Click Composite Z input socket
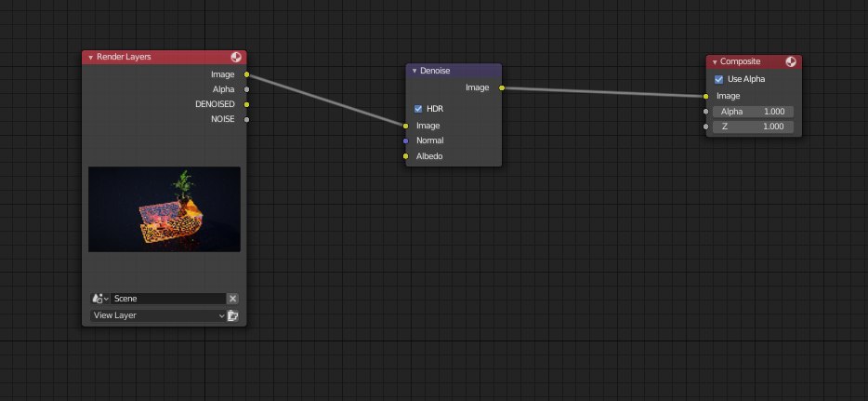The width and height of the screenshot is (868, 401). pyautogui.click(x=705, y=127)
